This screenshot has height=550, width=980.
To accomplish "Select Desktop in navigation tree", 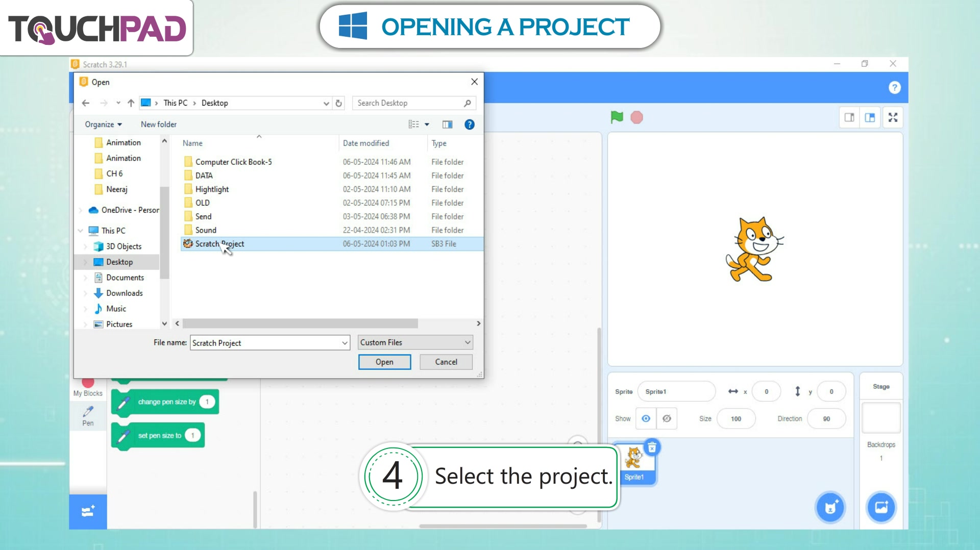I will 119,262.
